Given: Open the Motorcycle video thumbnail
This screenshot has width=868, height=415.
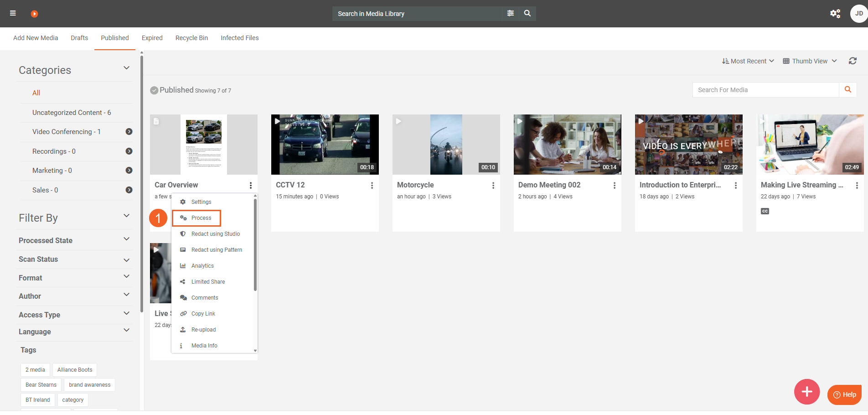Looking at the screenshot, I should [x=446, y=145].
